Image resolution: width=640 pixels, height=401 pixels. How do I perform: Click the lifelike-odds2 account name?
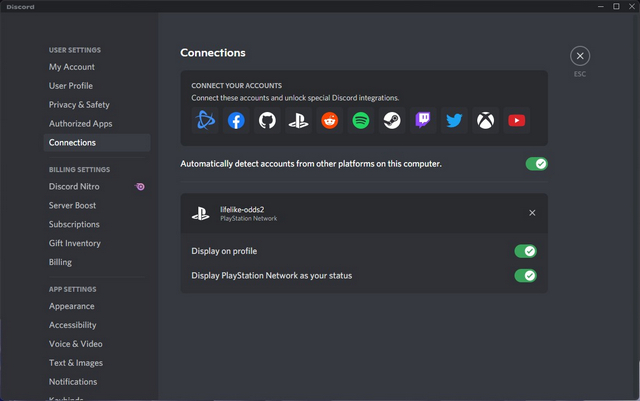pos(242,209)
